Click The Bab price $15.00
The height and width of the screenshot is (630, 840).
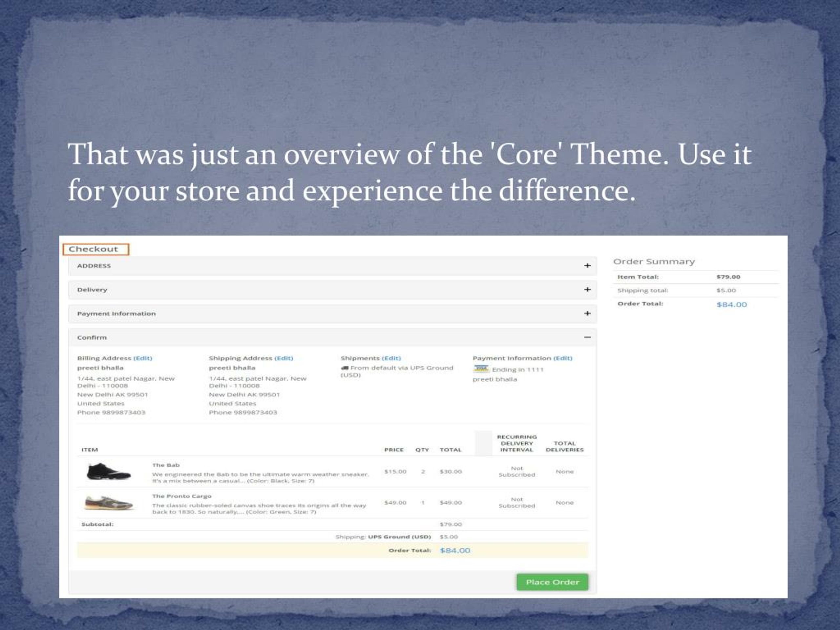[395, 472]
